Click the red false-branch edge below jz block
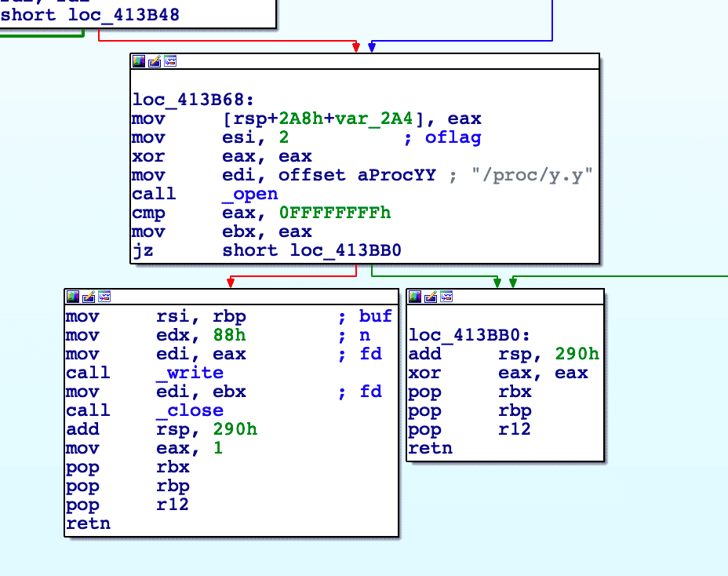 pyautogui.click(x=293, y=277)
